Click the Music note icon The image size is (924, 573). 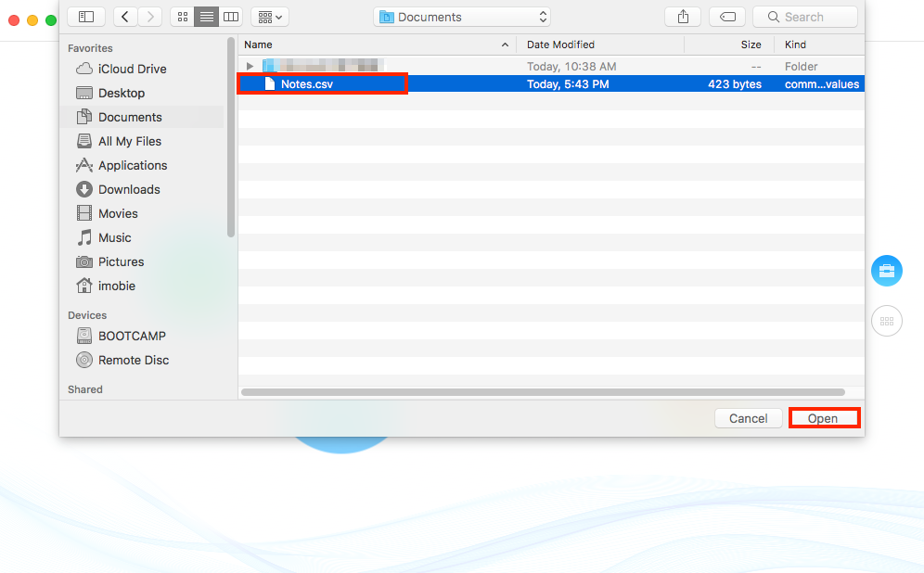click(84, 237)
